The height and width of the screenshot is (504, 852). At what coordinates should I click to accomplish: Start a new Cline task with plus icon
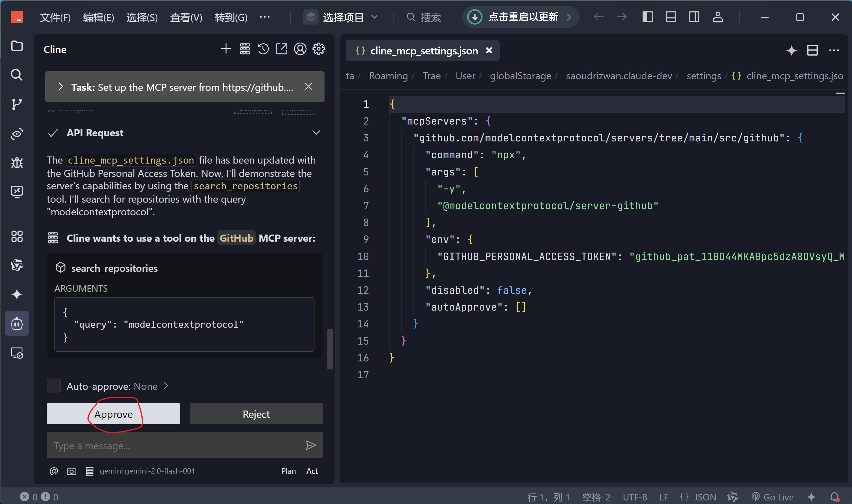click(226, 49)
